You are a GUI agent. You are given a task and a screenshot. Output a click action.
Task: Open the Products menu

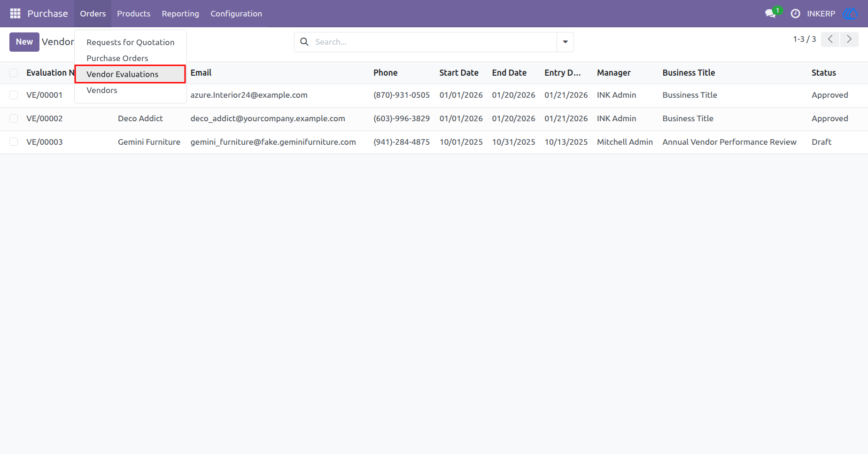134,14
